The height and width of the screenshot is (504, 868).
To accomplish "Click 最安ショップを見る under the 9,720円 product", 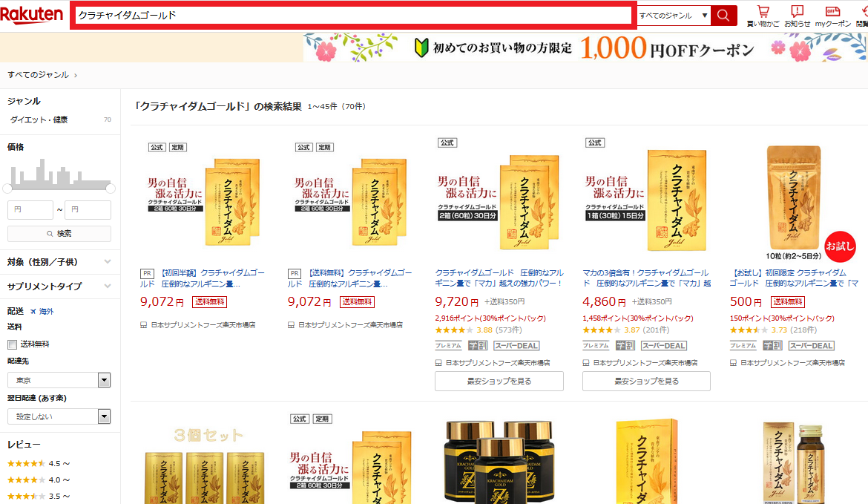I will (x=499, y=381).
